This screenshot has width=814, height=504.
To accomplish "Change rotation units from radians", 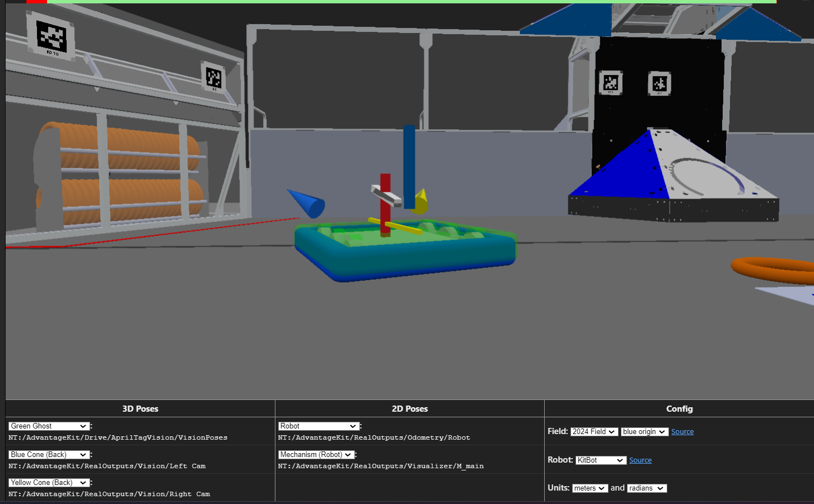I will coord(647,488).
